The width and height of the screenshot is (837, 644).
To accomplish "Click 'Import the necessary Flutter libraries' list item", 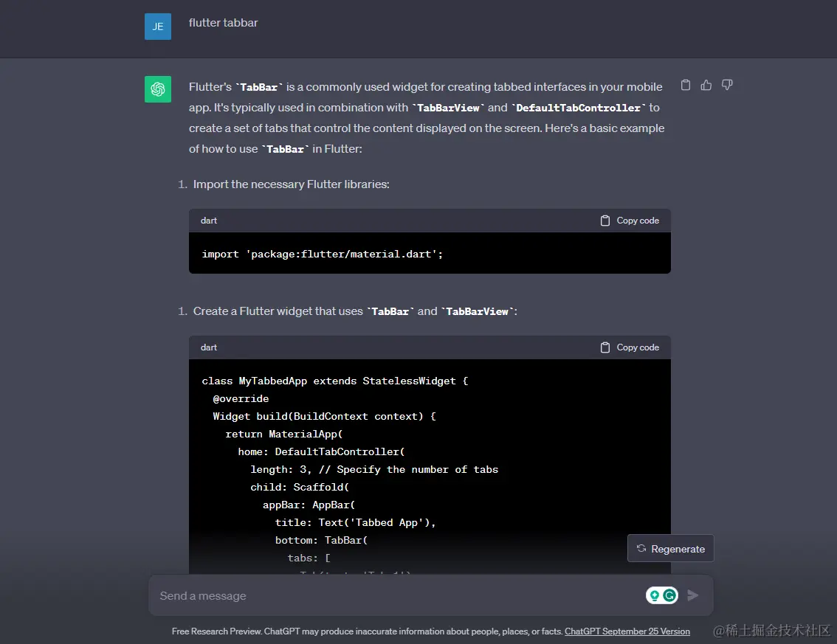I will coord(291,184).
